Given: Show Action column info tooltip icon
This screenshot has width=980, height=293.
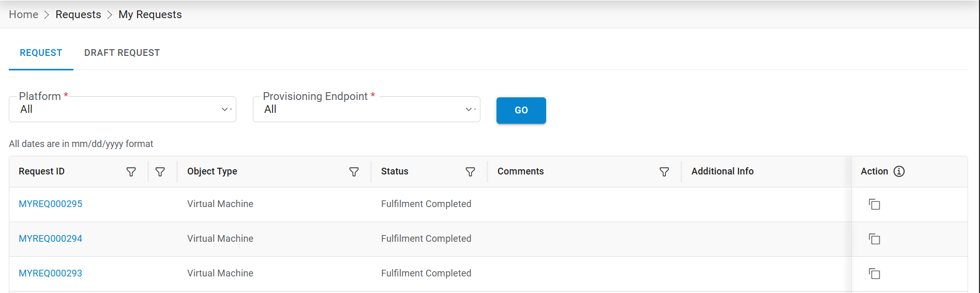Looking at the screenshot, I should pyautogui.click(x=899, y=171).
